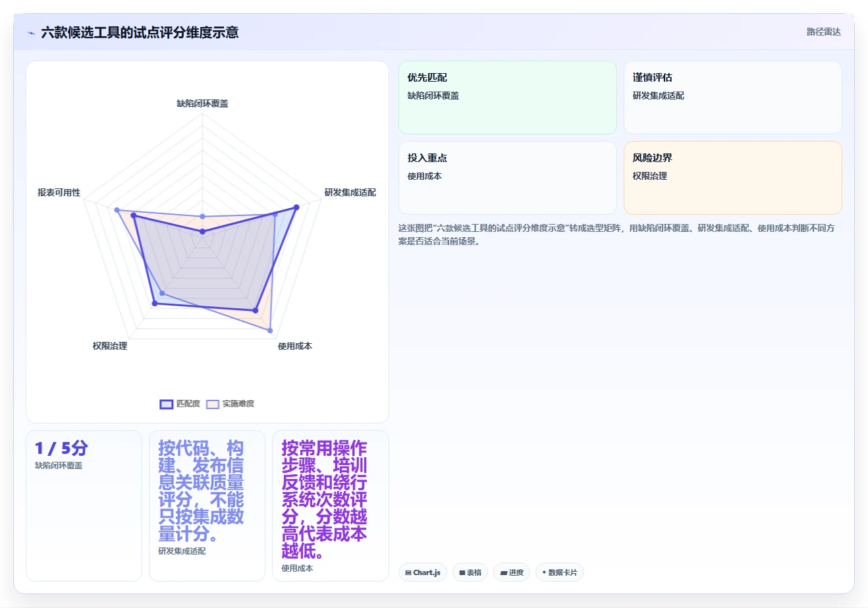Click the 缺陷闭环覆盖 caption under the 1 / 5分 score

[x=59, y=466]
